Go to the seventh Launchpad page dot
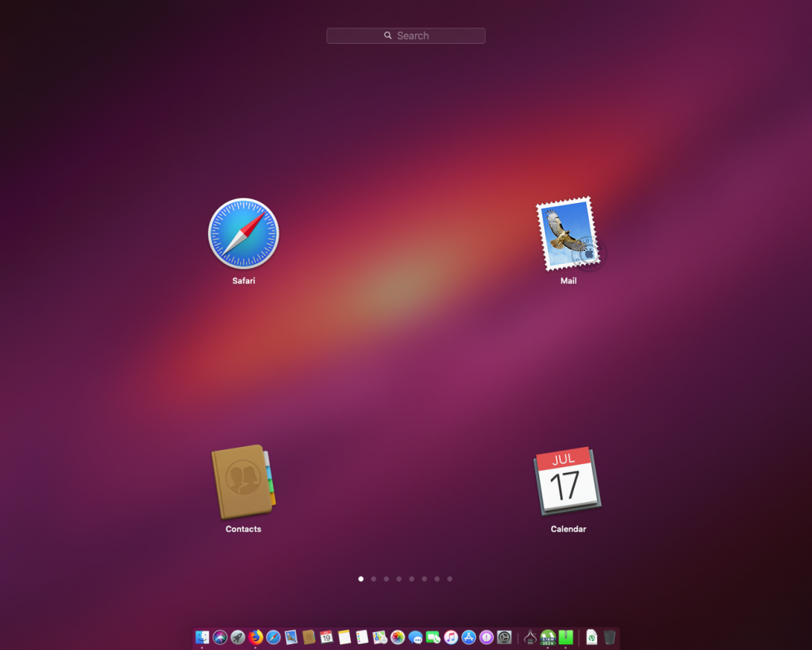 [437, 579]
